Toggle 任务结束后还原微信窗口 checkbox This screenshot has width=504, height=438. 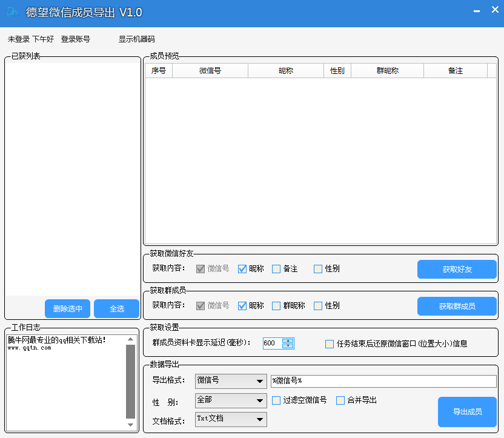coord(330,344)
